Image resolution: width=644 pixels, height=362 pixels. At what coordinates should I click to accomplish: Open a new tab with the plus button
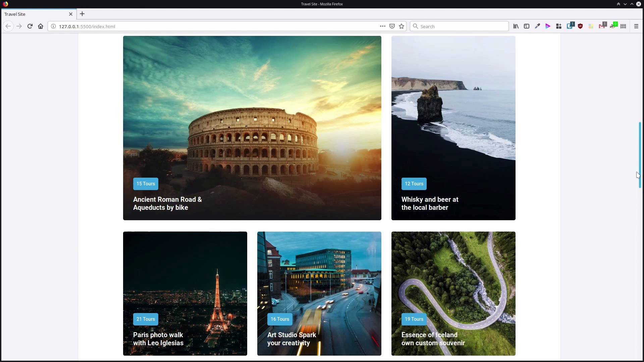pyautogui.click(x=82, y=14)
